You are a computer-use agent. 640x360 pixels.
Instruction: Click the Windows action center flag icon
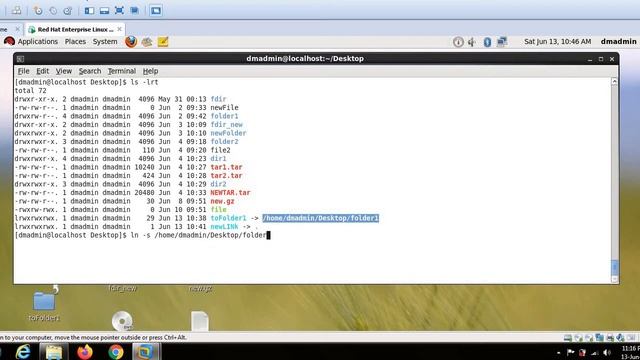(570, 352)
